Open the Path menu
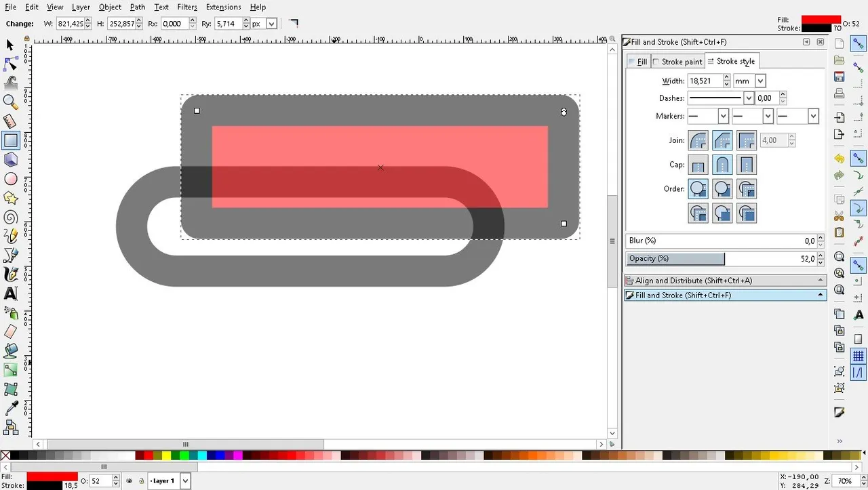 138,7
